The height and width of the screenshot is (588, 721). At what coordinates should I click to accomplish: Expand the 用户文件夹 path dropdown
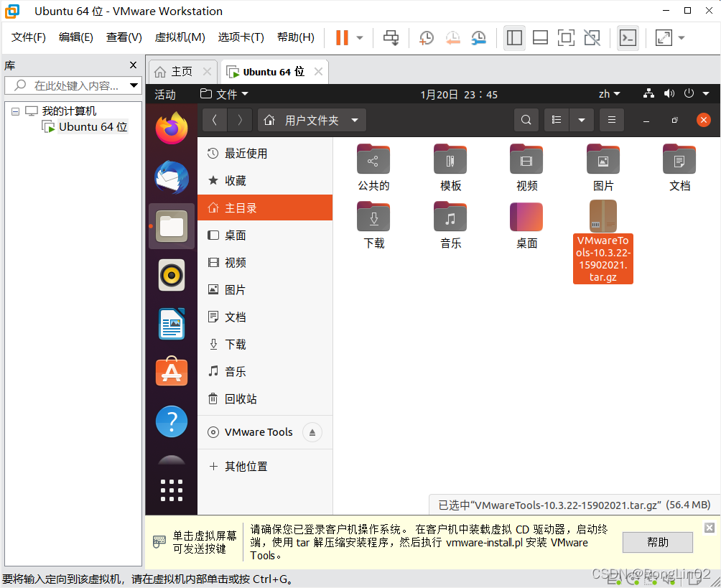[x=355, y=121]
